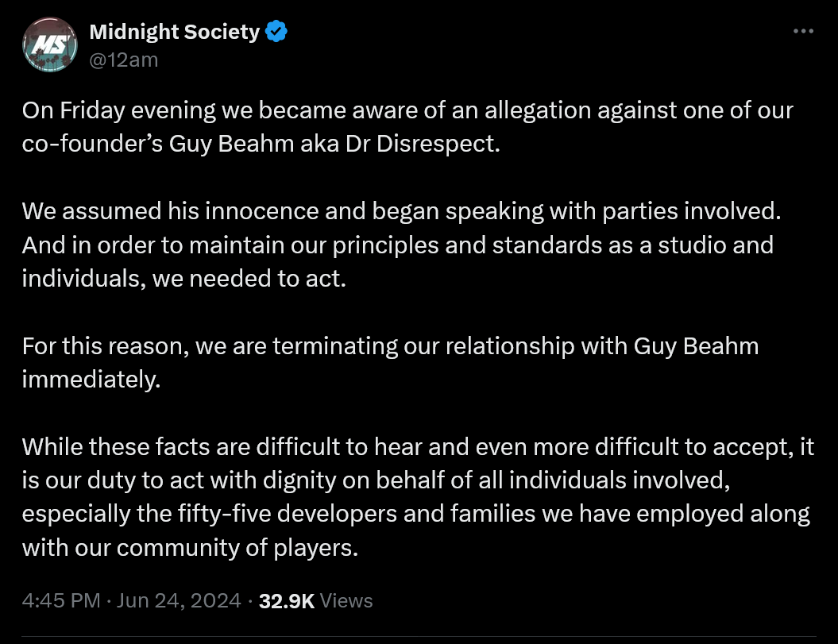Click "Guy Beahm" in the termination sentence
Viewport: 838px width, 644px height.
click(x=696, y=346)
